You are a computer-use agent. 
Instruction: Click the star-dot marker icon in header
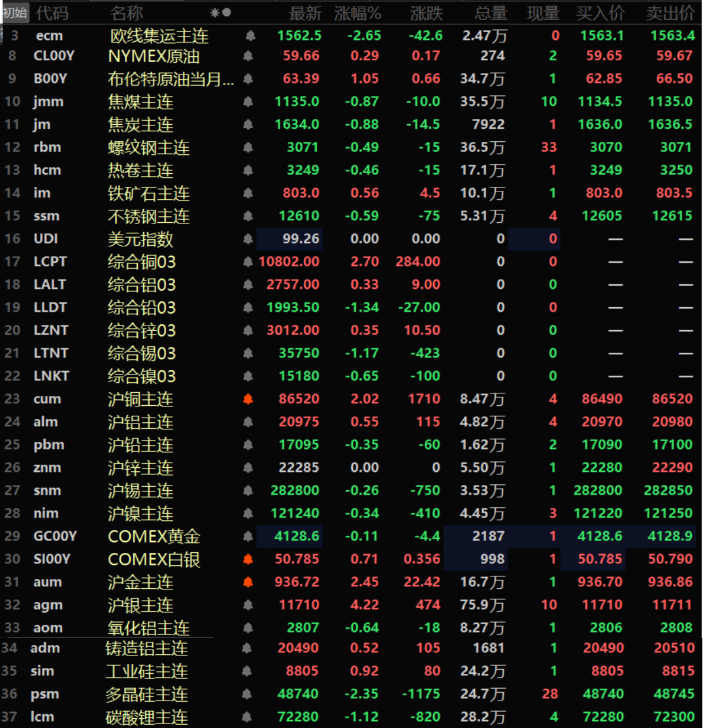tap(221, 12)
